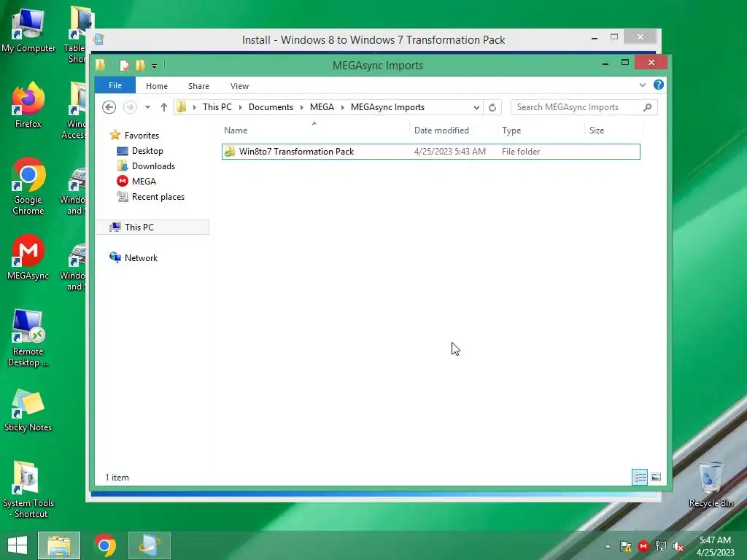
Task: Click MEGA icon in system tray
Action: click(x=643, y=546)
